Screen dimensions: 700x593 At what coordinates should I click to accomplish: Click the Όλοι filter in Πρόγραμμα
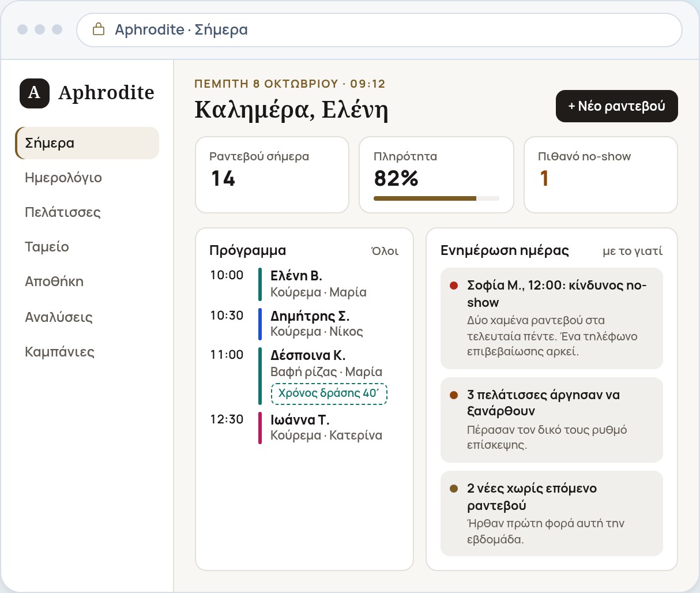(x=385, y=251)
